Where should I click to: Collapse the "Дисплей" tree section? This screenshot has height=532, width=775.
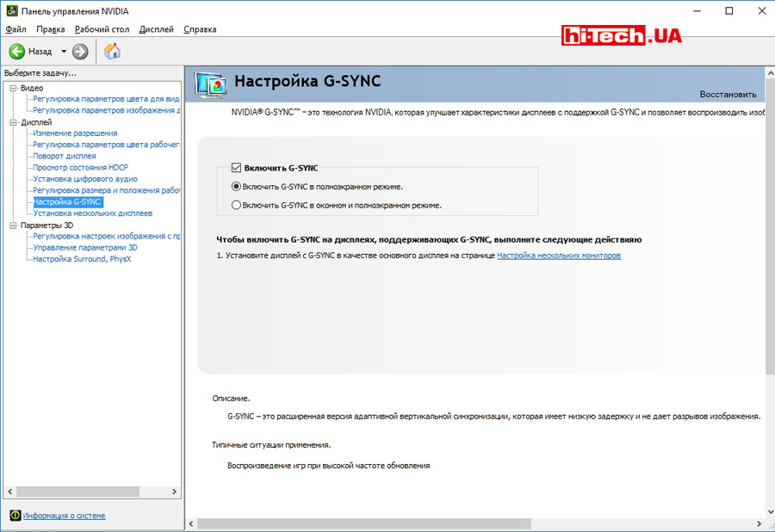coord(13,122)
